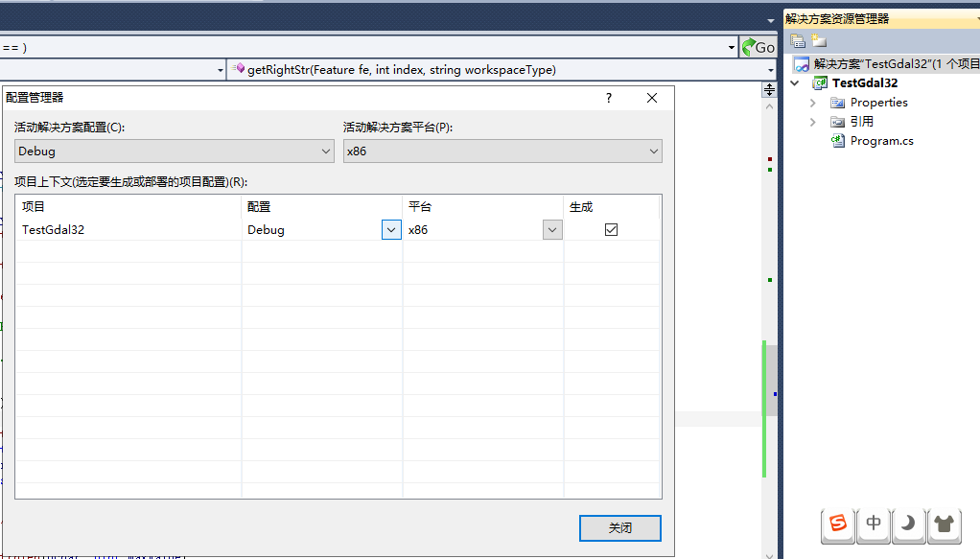Click the 配置 column header
The image size is (980, 559).
[321, 207]
